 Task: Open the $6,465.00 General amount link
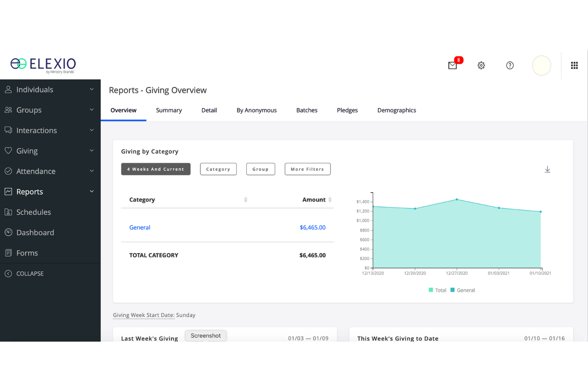coord(313,228)
